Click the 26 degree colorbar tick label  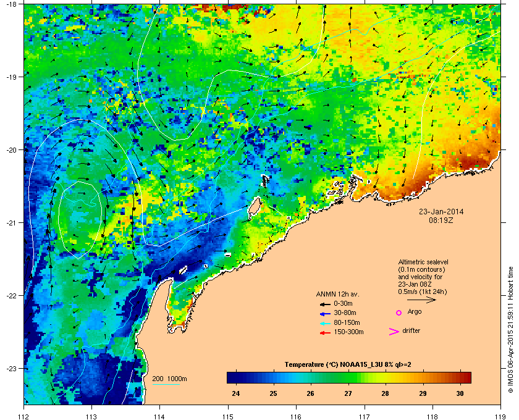[310, 393]
